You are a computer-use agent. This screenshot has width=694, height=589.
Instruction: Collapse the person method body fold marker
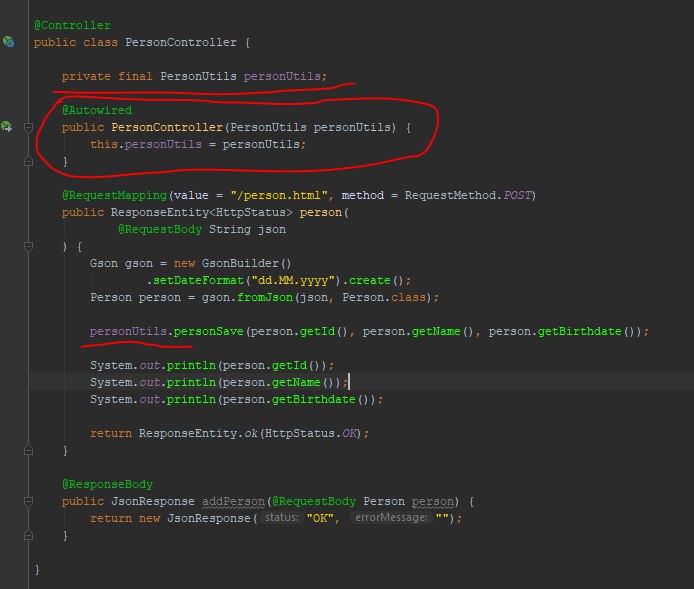[28, 246]
